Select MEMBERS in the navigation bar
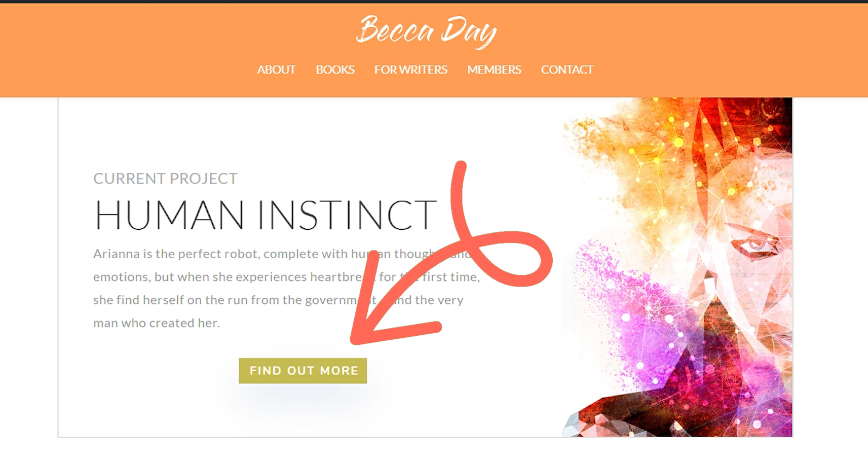868x458 pixels. click(x=494, y=70)
